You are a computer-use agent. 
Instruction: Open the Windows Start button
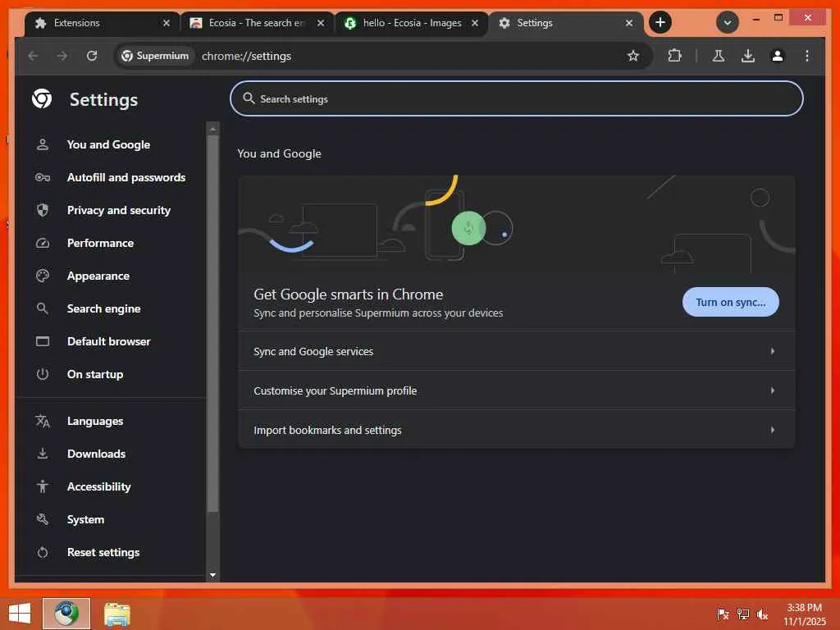(20, 614)
